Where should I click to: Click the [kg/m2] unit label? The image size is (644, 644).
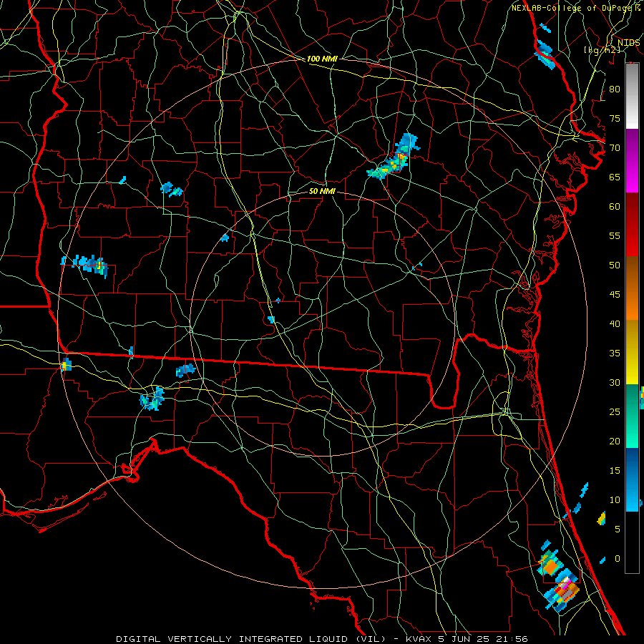pos(602,50)
